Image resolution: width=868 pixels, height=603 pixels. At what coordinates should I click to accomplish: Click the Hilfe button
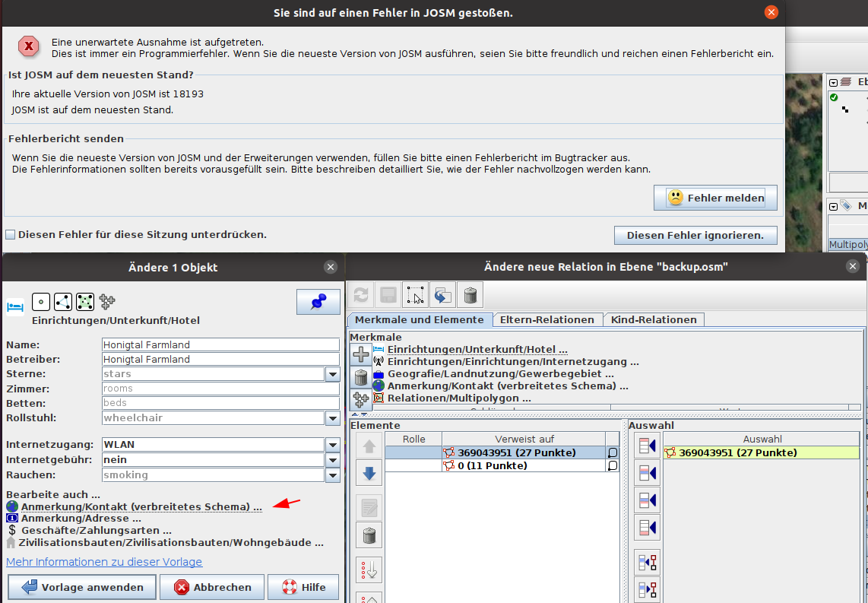pos(303,587)
